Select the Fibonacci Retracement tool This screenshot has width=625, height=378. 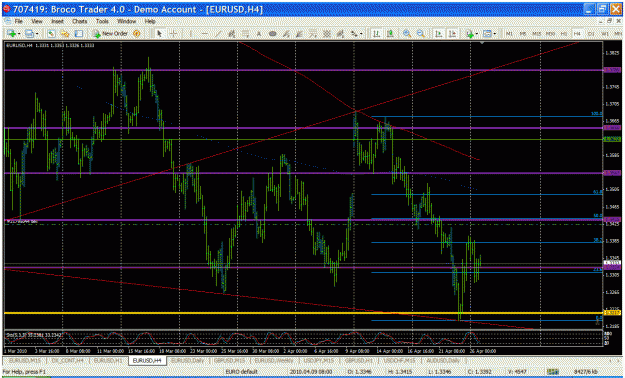pos(246,34)
